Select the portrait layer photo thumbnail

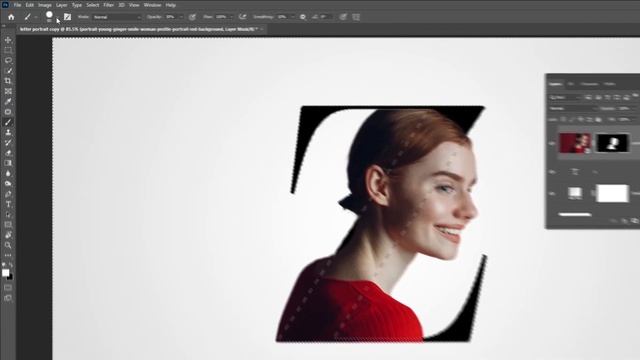coord(575,143)
